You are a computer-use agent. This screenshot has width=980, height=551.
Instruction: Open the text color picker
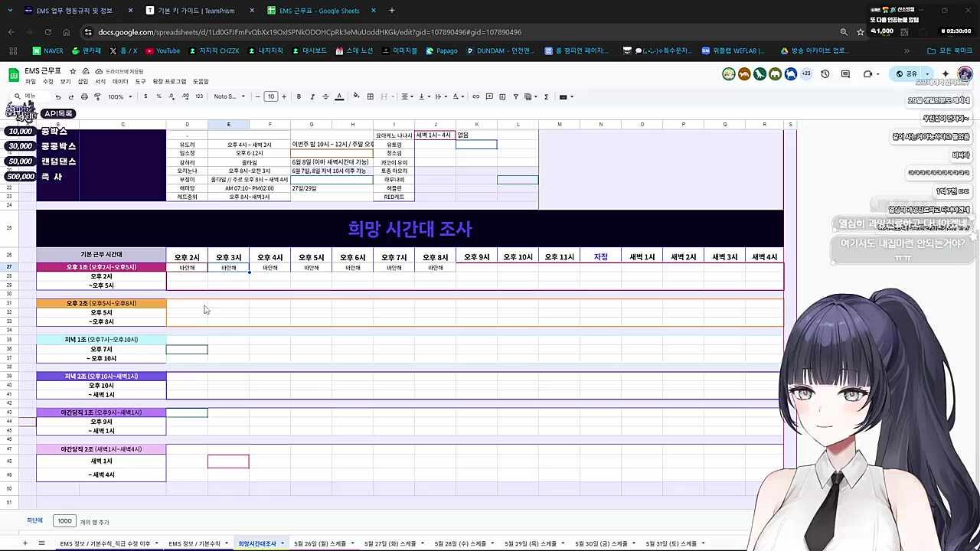339,97
